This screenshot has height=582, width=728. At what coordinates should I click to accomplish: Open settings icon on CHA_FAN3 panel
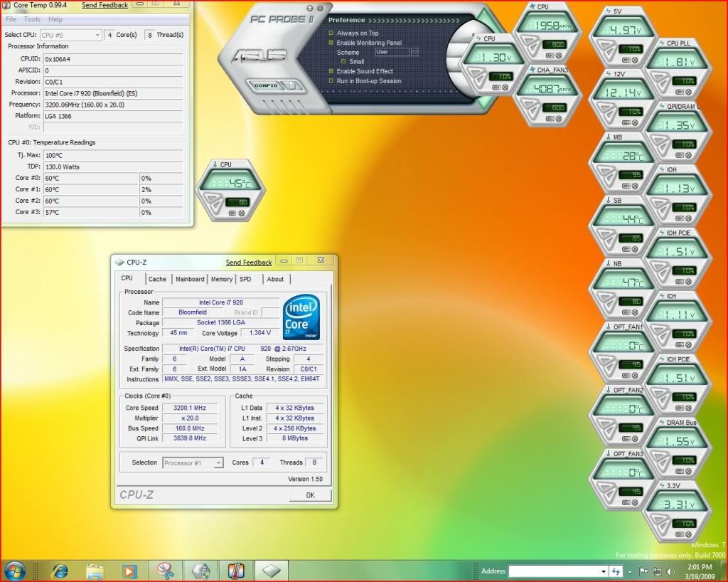pos(550,118)
